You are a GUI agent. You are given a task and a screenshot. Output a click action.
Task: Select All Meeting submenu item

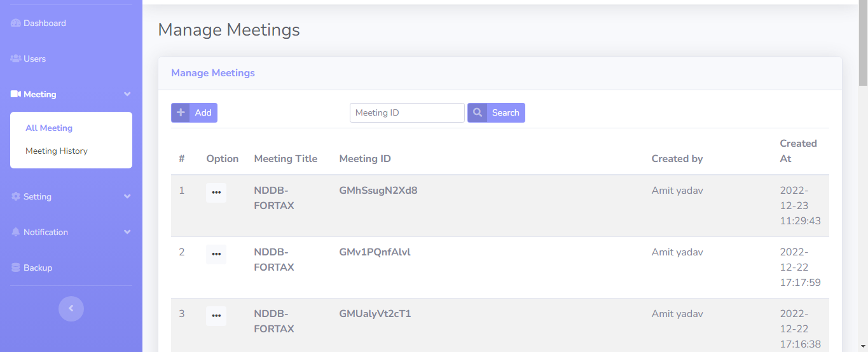[49, 128]
